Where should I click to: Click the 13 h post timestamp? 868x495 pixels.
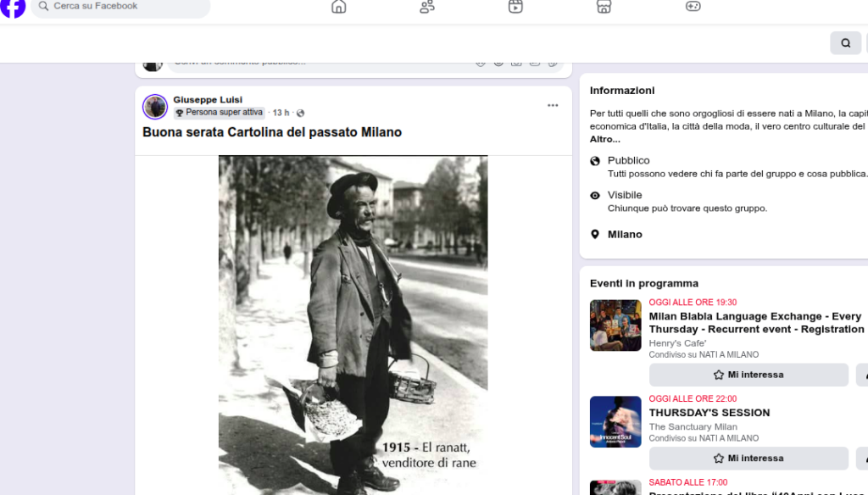coord(281,113)
